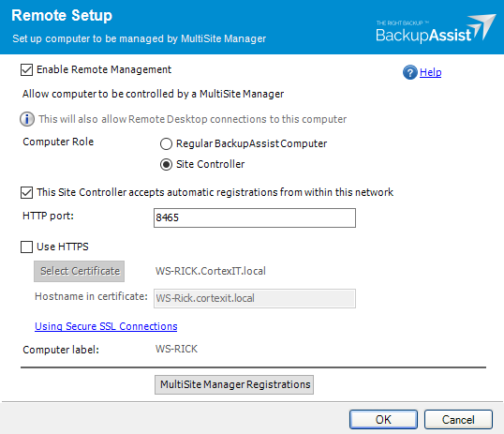Click the blue Help question mark icon

coord(409,72)
